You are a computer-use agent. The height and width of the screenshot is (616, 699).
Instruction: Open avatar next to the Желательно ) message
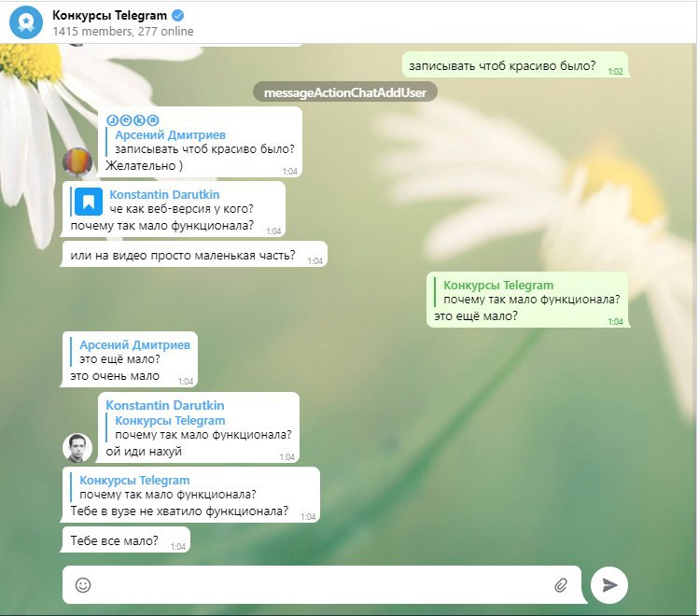pos(77,162)
